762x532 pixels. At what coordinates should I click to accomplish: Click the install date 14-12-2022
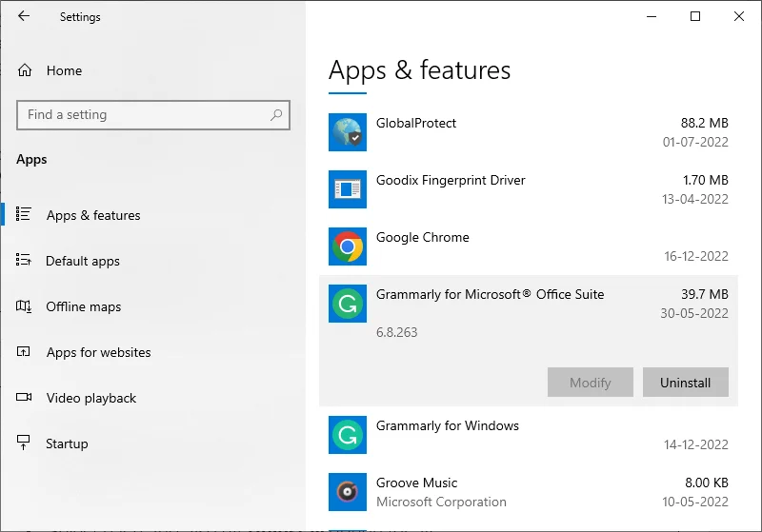[696, 444]
